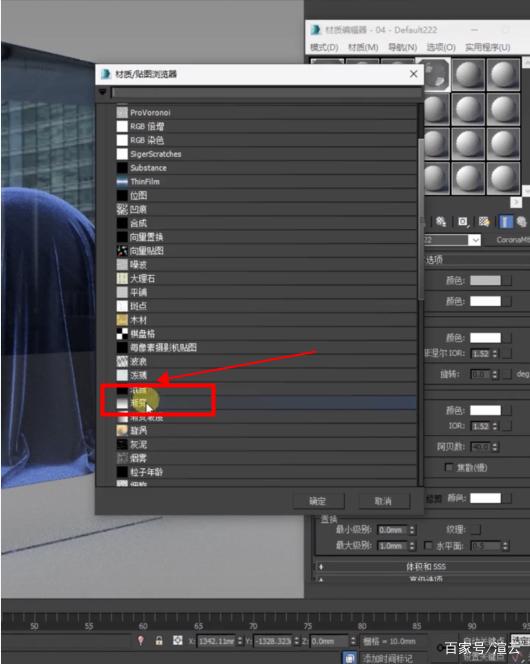The image size is (530, 664).
Task: Adjust the 最小级别 spinner arrows
Action: [412, 530]
